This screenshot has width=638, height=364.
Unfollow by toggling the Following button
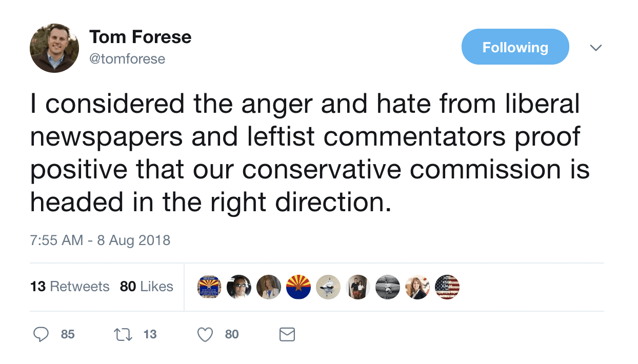pyautogui.click(x=515, y=46)
